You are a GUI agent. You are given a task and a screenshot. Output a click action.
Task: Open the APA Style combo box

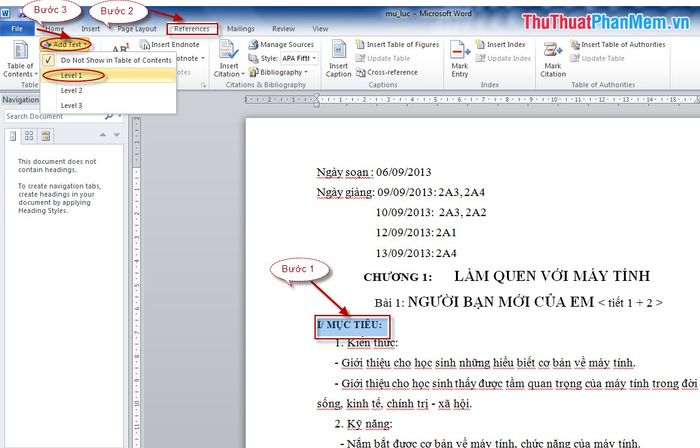299,58
